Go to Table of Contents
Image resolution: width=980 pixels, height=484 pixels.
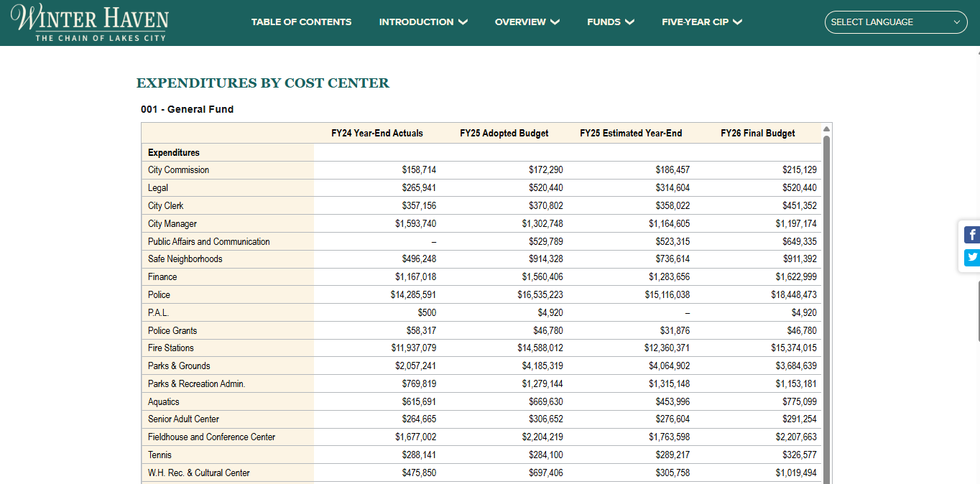[x=301, y=22]
